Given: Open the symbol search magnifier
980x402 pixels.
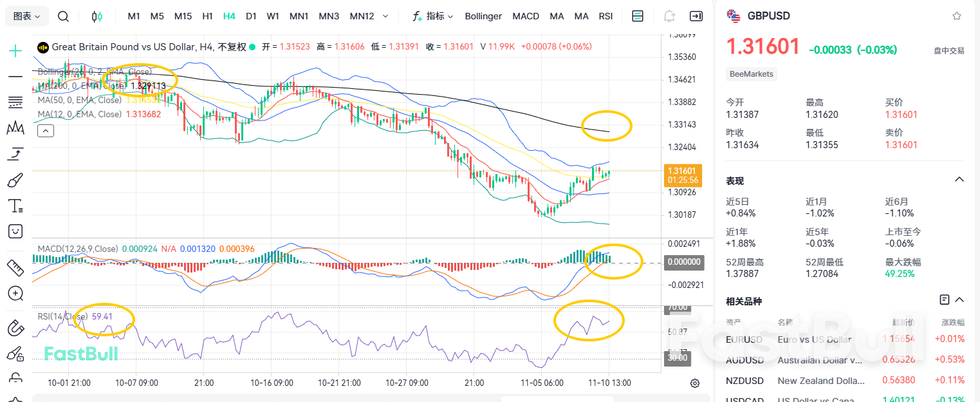Looking at the screenshot, I should 63,16.
